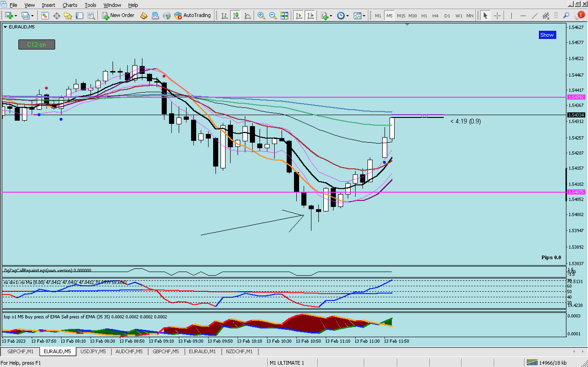Draw a horizontal line tool icon

coord(523,16)
